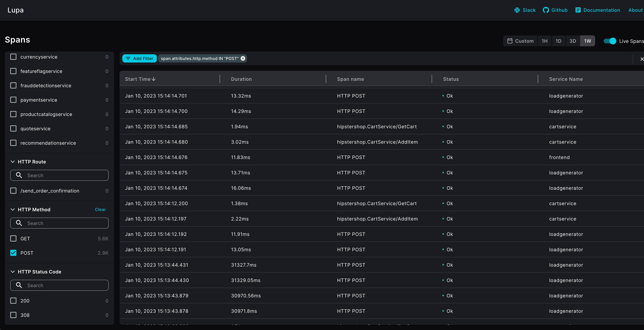Image resolution: width=644 pixels, height=330 pixels.
Task: Select the 3D time range tab
Action: pyautogui.click(x=573, y=41)
